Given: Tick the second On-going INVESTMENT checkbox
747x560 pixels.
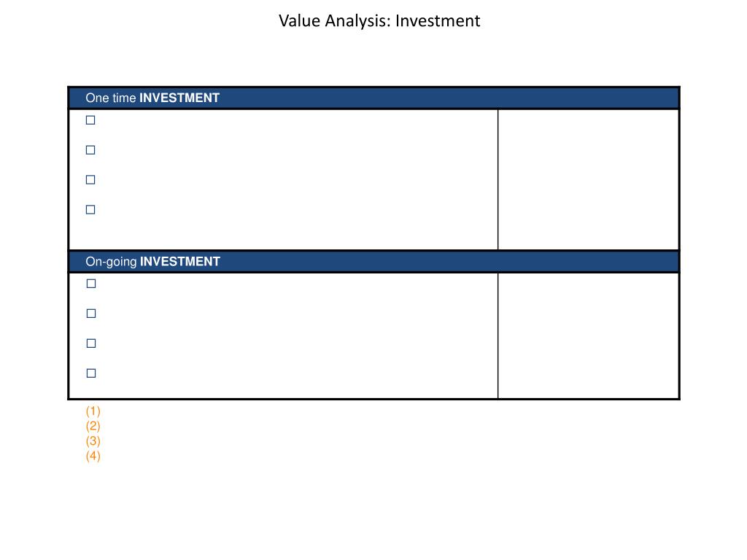Looking at the screenshot, I should click(x=91, y=314).
